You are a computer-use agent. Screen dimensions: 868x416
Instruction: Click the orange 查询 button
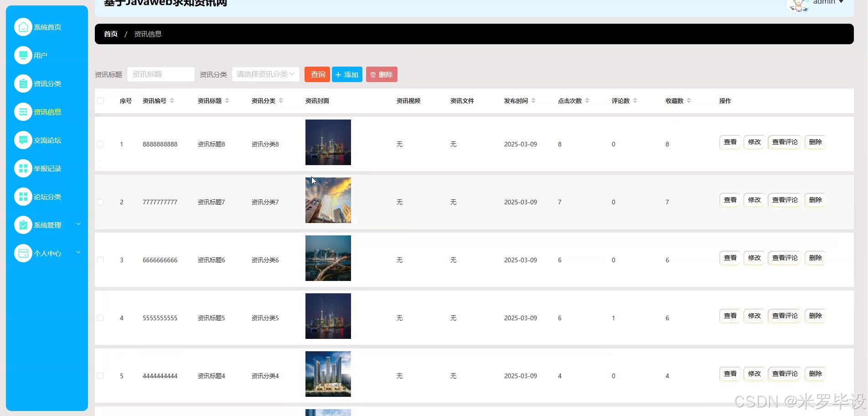tap(317, 74)
